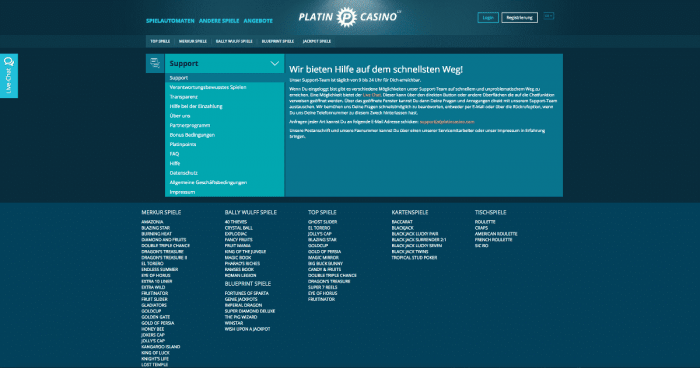
Task: Click the orange Live Chat link in the text
Action: (x=371, y=95)
